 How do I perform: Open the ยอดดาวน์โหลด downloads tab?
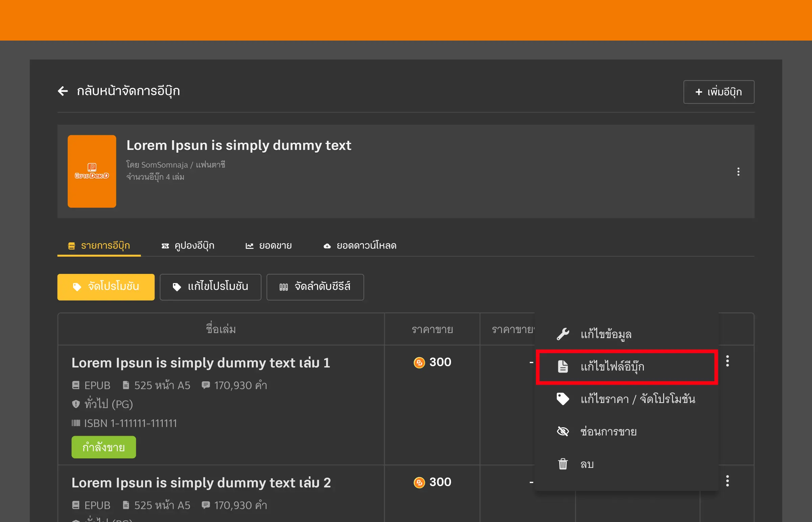pyautogui.click(x=360, y=245)
